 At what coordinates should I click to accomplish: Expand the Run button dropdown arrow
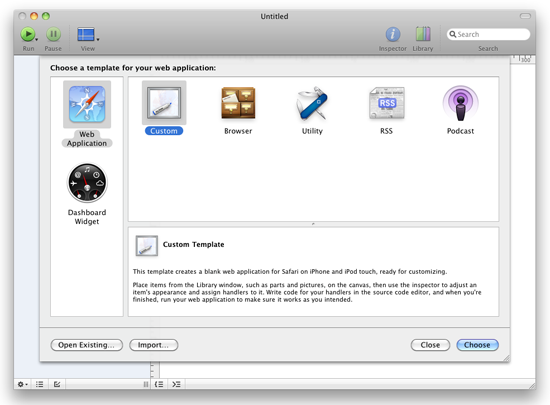pos(36,39)
